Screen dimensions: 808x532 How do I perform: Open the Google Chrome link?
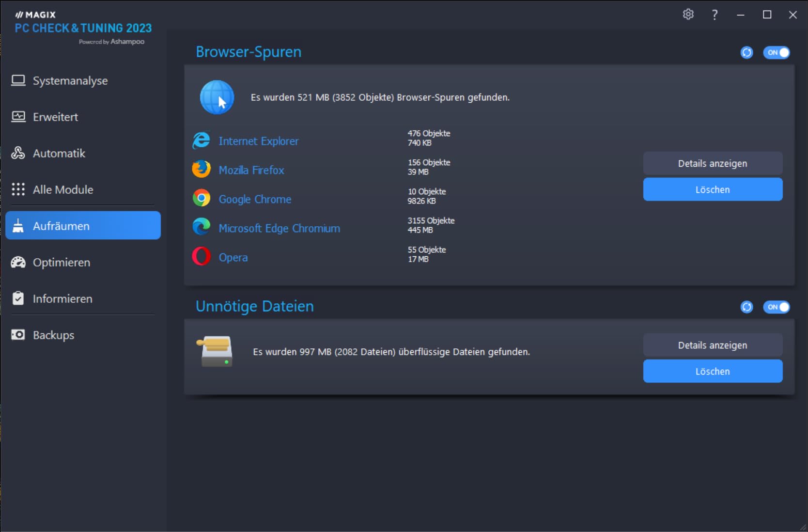tap(255, 199)
